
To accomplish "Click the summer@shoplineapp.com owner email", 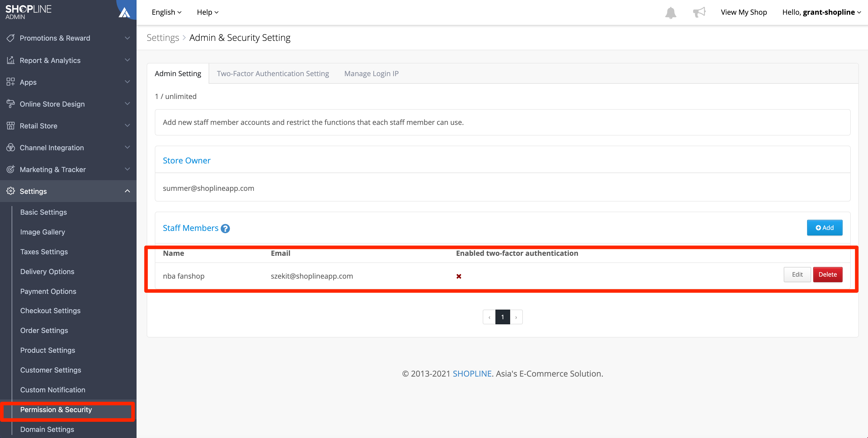I will 208,188.
